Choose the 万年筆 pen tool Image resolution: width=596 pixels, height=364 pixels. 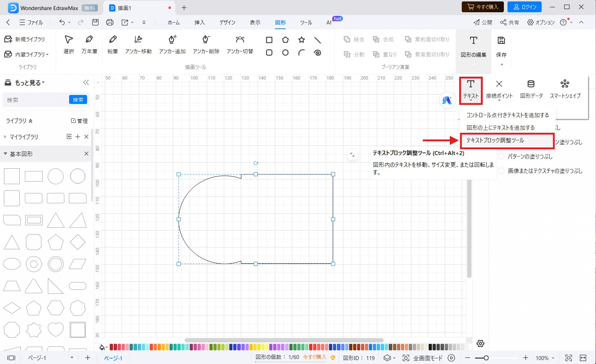[89, 45]
